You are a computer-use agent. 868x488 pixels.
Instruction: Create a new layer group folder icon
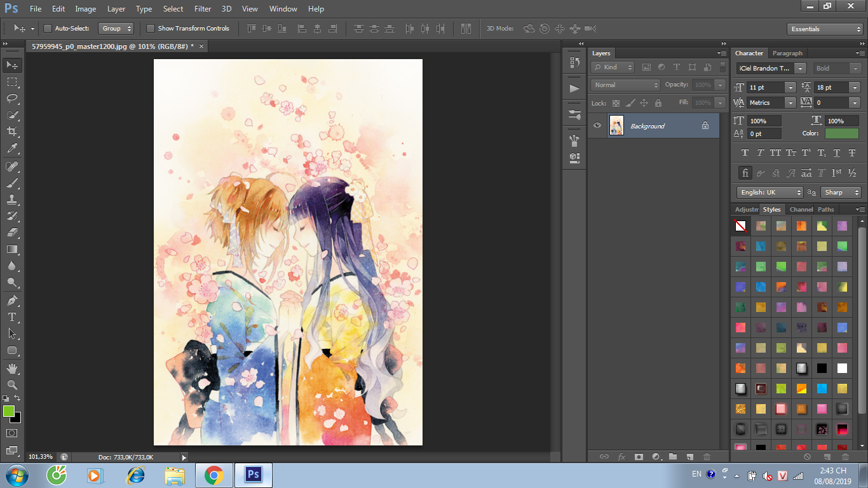[673, 456]
